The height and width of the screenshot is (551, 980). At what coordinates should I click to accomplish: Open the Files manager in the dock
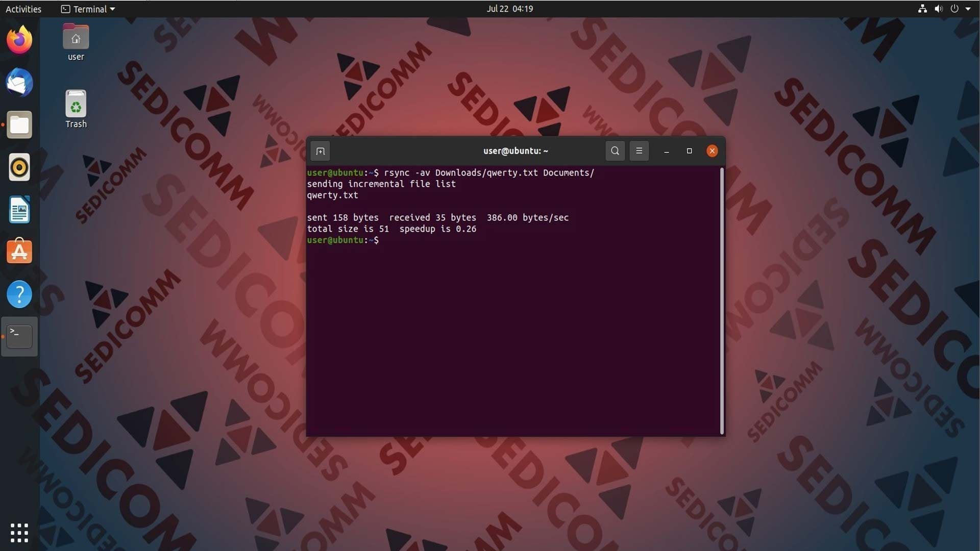19,124
